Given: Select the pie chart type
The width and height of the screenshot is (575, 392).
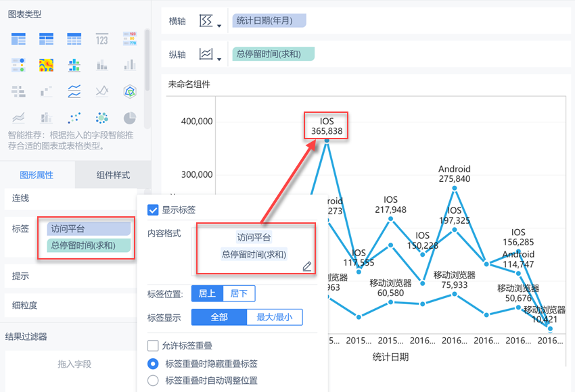Looking at the screenshot, I should 130,118.
